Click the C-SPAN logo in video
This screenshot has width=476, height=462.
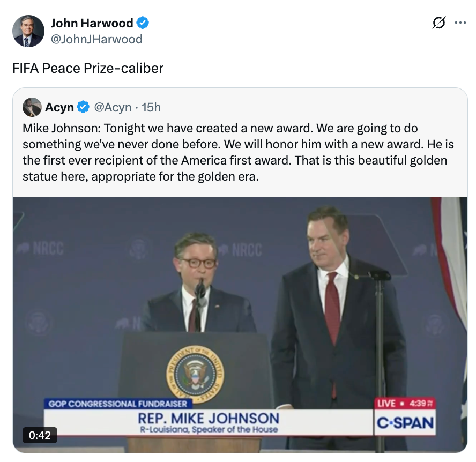click(x=405, y=423)
